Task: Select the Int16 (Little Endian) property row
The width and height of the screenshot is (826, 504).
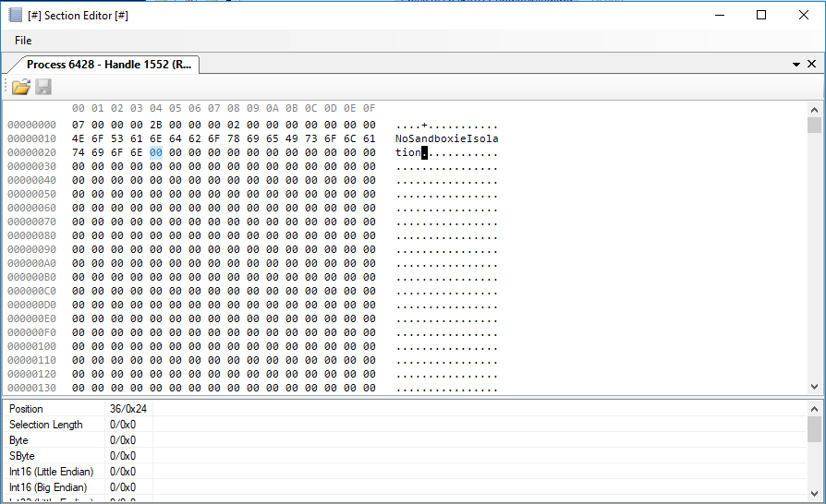Action: click(405, 472)
